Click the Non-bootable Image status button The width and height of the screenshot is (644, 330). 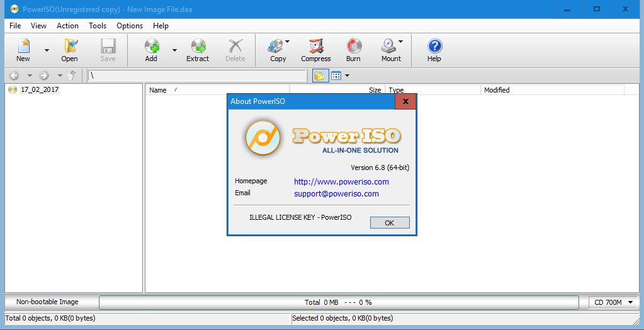[47, 302]
